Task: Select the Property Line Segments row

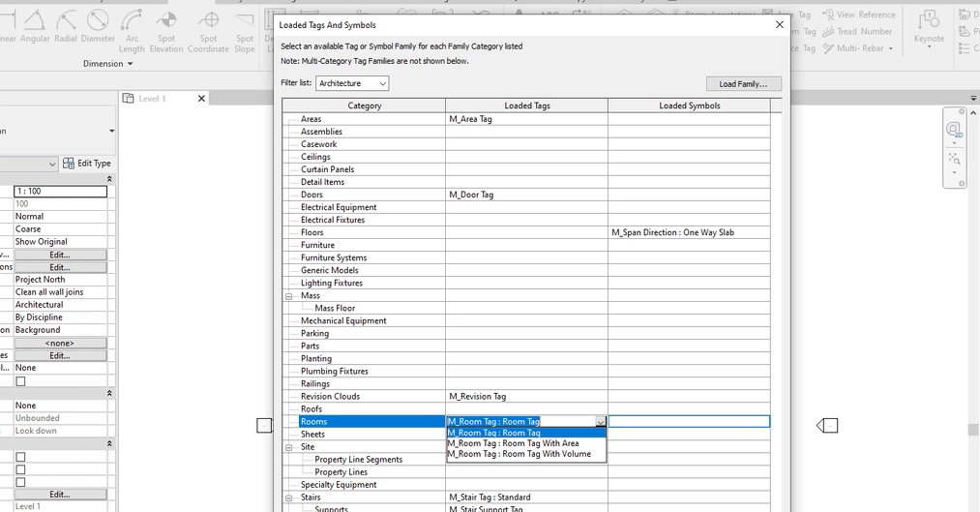Action: [364, 460]
